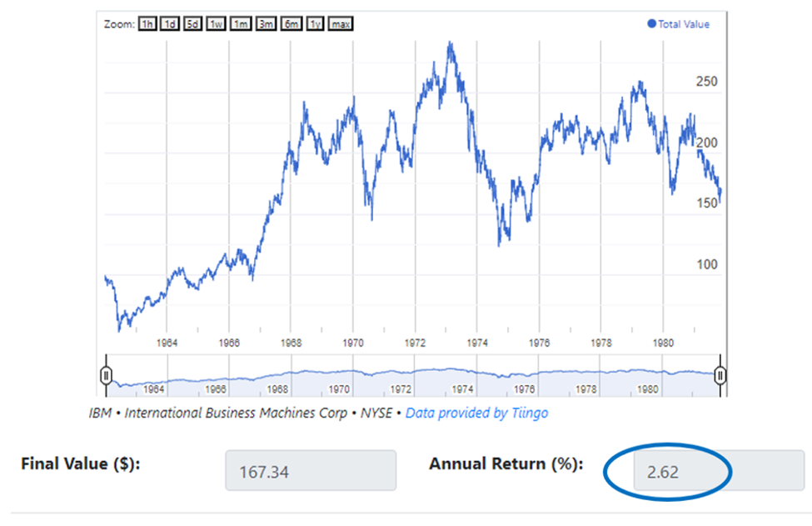Set chart zoom to 1h
Viewport: 812px width, 526px height.
click(x=147, y=24)
